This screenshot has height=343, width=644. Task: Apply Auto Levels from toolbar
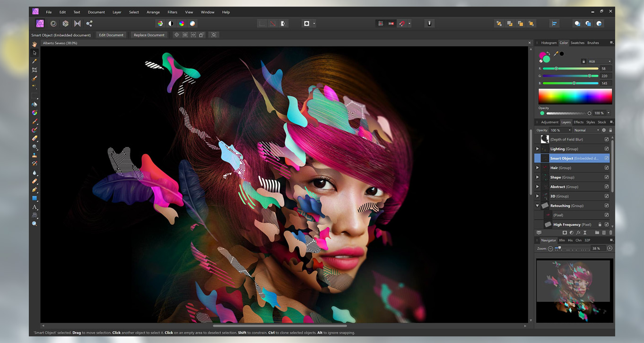pyautogui.click(x=160, y=23)
